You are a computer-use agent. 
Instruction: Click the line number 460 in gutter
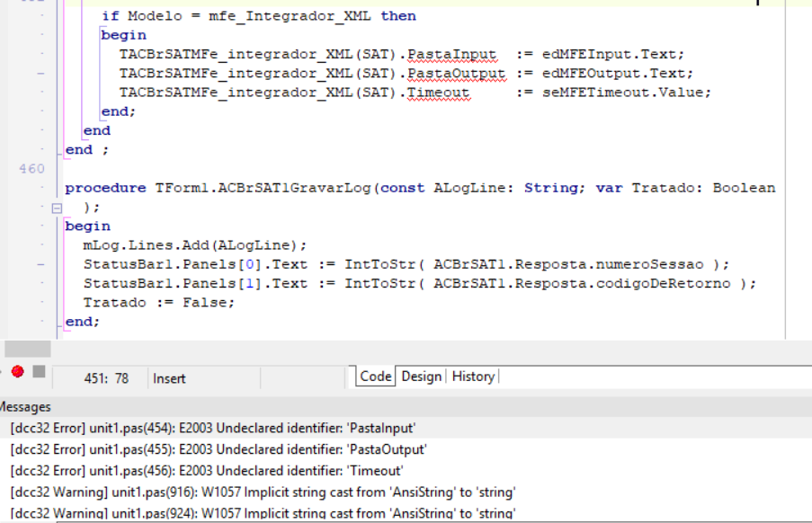31,169
